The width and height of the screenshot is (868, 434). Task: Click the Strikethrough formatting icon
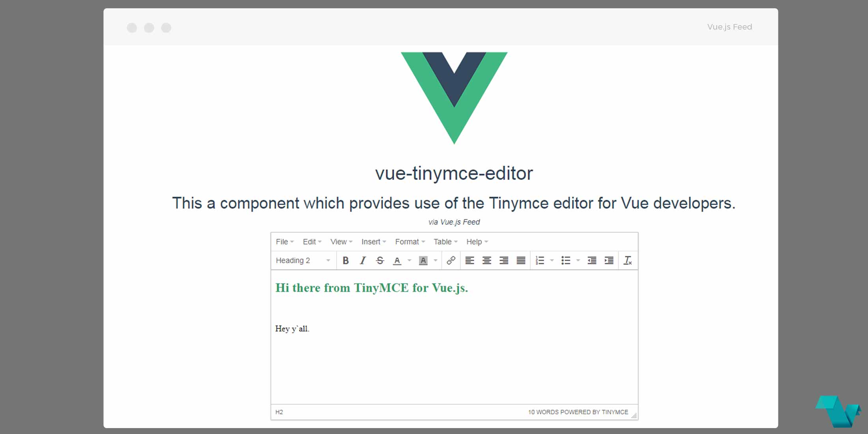[x=380, y=260]
